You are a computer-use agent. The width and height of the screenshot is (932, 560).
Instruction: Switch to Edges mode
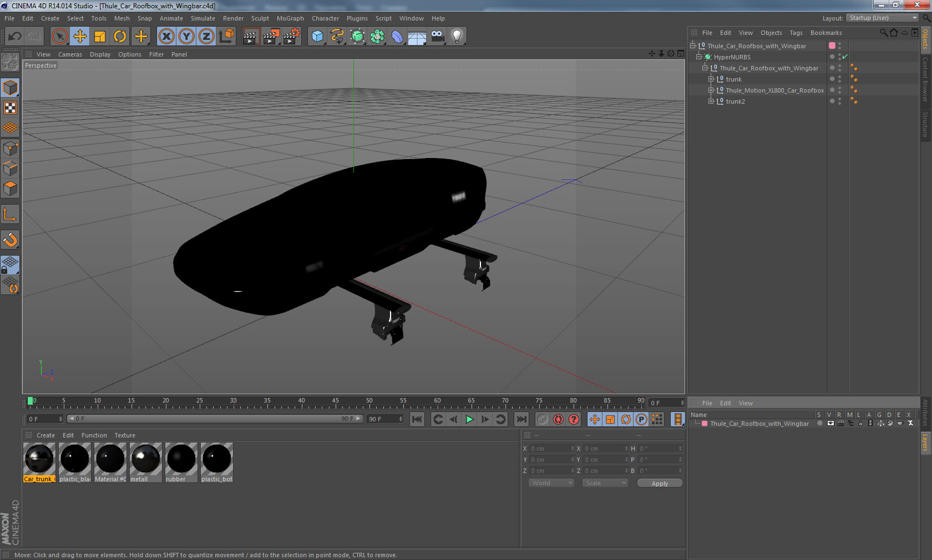coord(10,168)
